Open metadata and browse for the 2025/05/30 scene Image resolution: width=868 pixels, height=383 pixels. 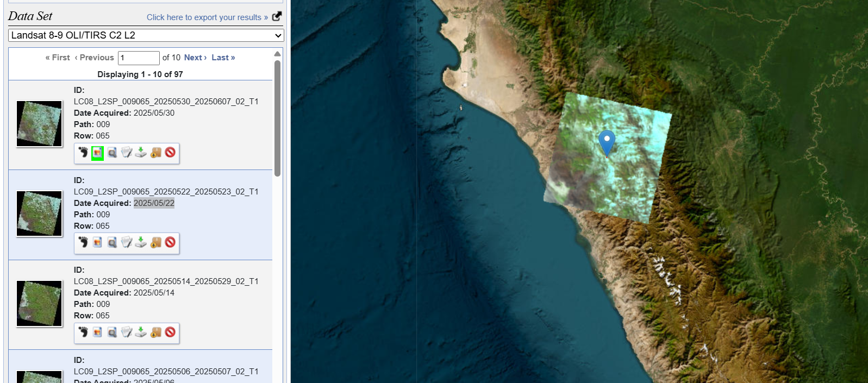127,153
